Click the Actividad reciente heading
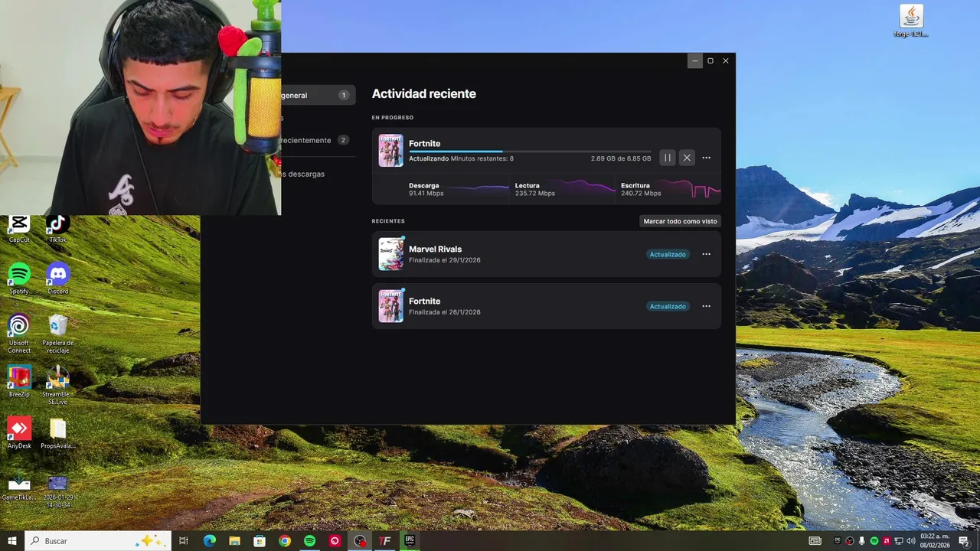This screenshot has height=551, width=980. click(x=423, y=93)
